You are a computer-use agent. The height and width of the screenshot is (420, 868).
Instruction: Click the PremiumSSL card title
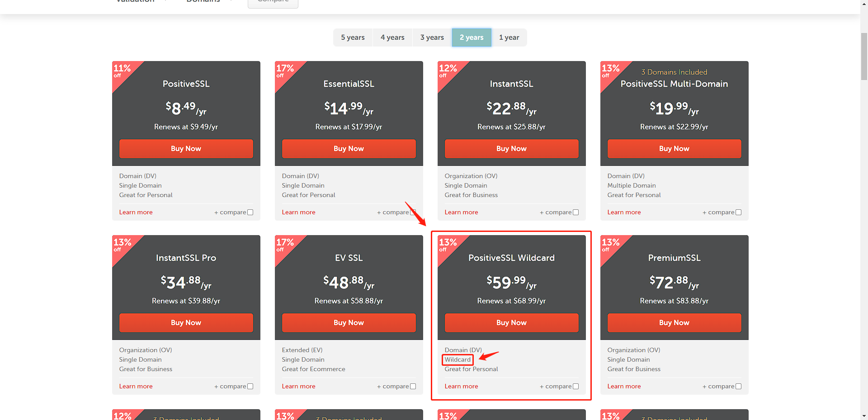pos(675,258)
